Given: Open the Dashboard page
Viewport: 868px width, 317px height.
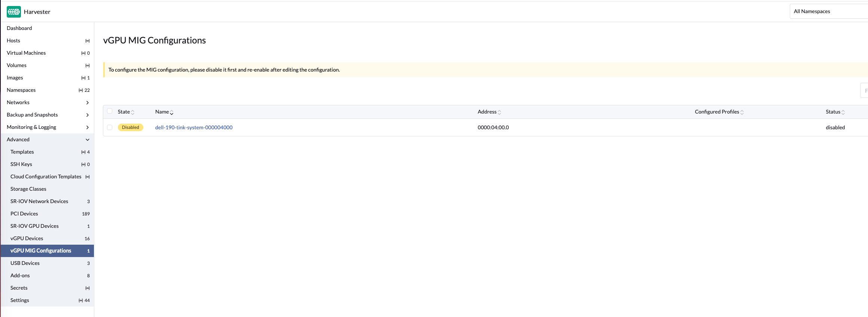Looking at the screenshot, I should point(19,28).
